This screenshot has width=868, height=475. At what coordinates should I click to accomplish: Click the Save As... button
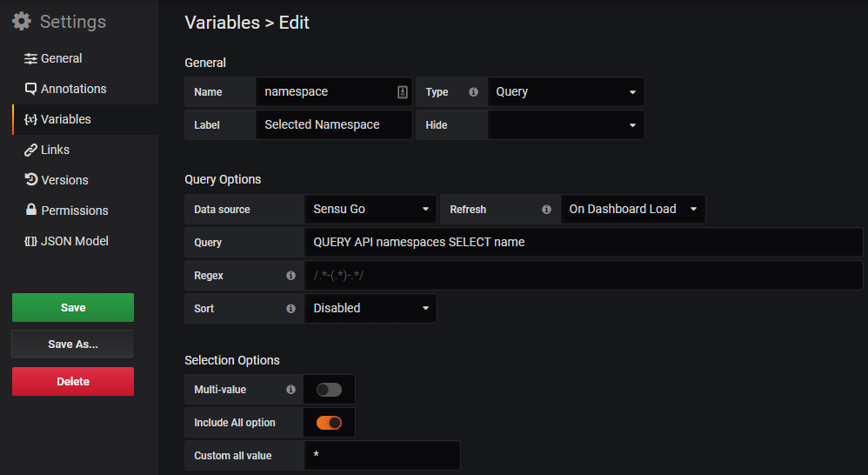click(73, 345)
